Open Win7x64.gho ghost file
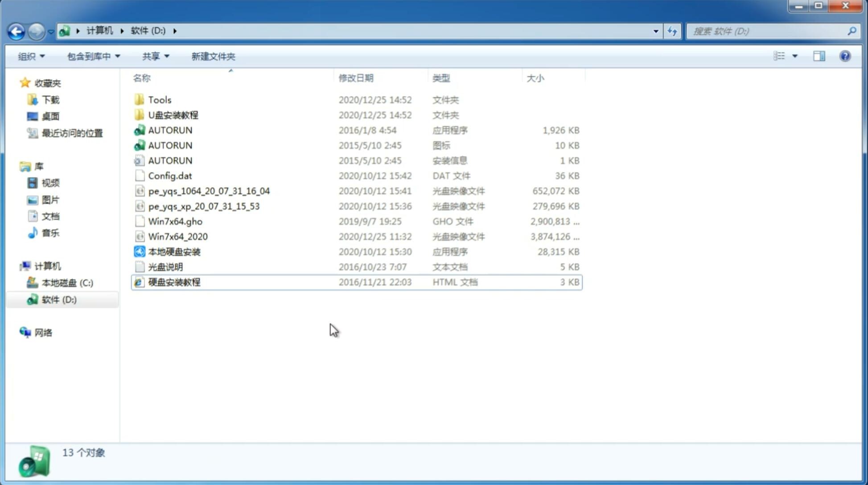This screenshot has width=868, height=485. point(175,221)
